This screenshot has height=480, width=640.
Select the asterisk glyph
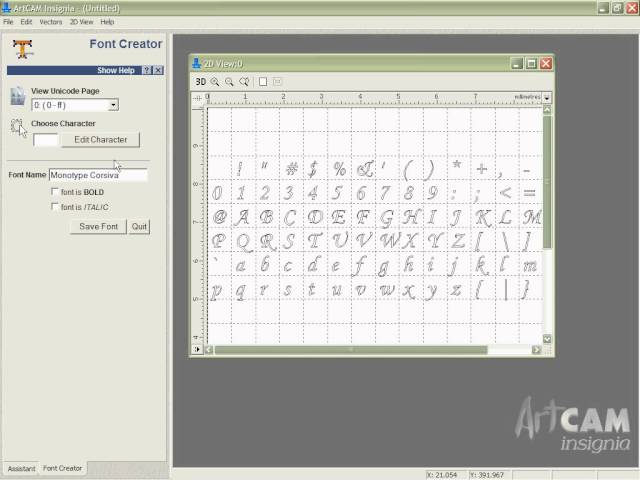click(x=457, y=165)
